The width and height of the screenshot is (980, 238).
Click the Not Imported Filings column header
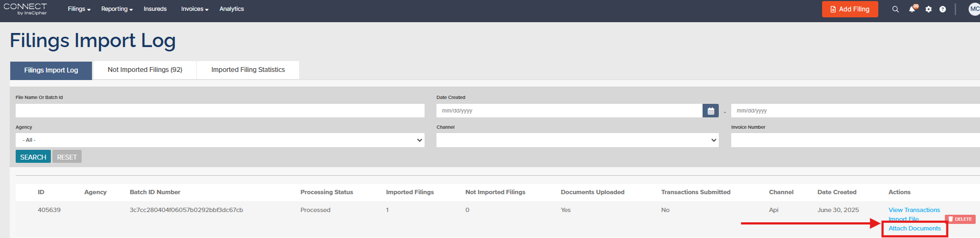pos(495,192)
